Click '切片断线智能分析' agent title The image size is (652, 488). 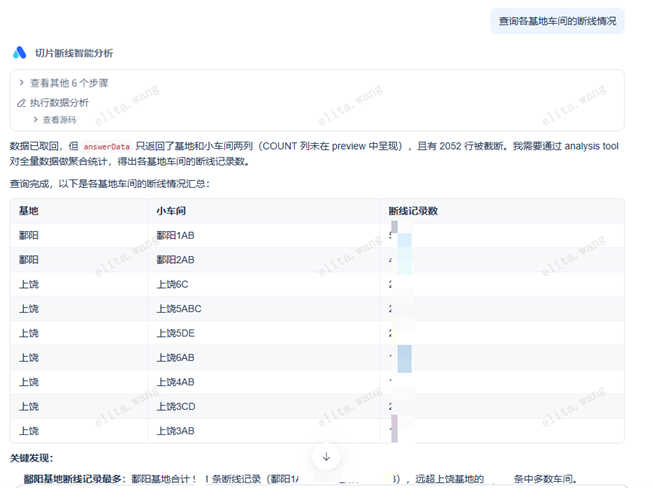click(74, 53)
